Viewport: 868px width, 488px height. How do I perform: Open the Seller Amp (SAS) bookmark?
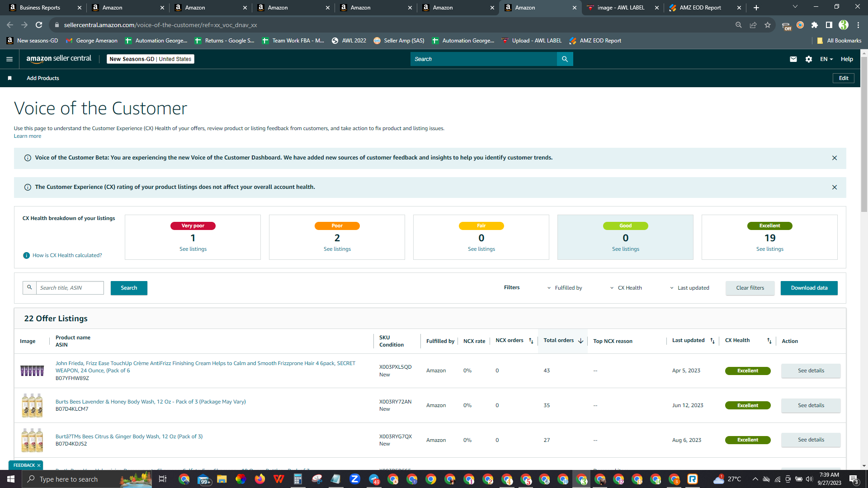399,41
